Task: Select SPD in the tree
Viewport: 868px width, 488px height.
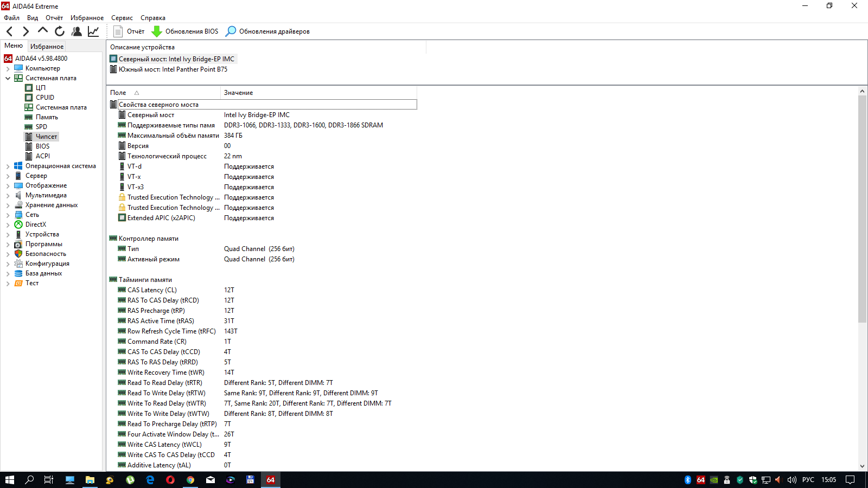Action: (41, 127)
